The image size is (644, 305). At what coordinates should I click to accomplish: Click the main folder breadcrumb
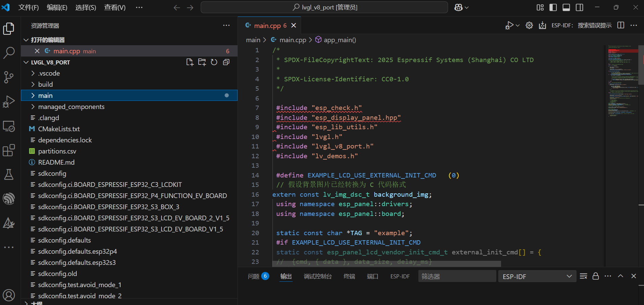pyautogui.click(x=253, y=40)
